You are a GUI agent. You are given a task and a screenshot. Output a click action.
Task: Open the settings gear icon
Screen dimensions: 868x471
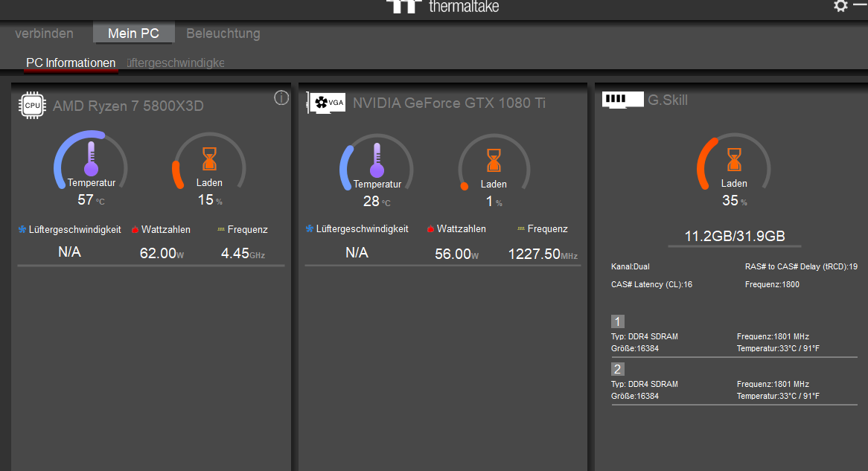click(840, 6)
